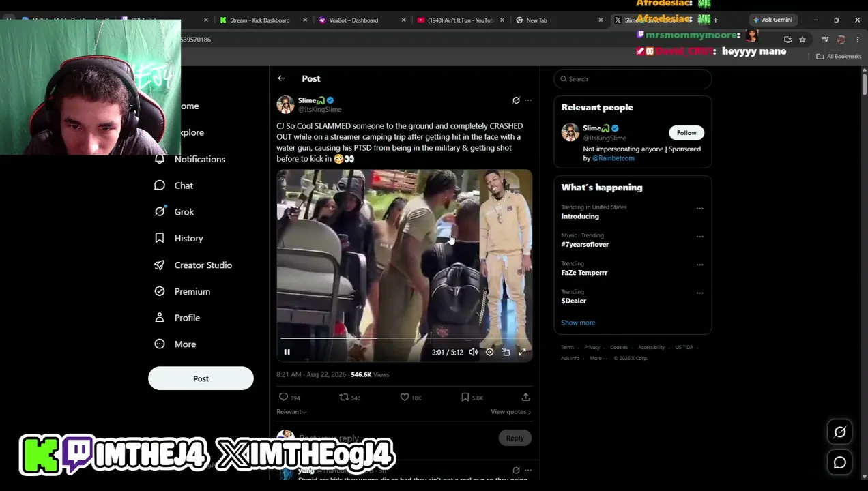Click Grok action icon beside Slime's post header

pyautogui.click(x=516, y=100)
